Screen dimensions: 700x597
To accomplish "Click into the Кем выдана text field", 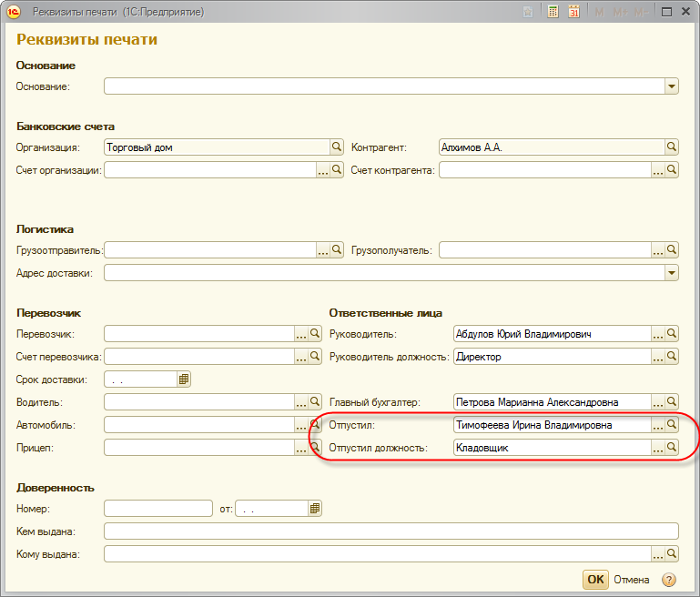I will tap(391, 531).
